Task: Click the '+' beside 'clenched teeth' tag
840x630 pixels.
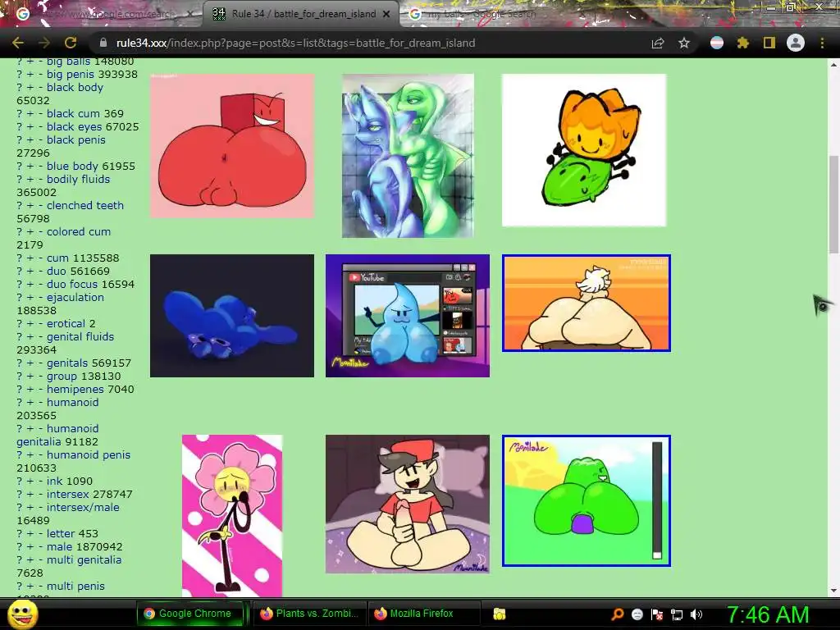Action: [30, 206]
